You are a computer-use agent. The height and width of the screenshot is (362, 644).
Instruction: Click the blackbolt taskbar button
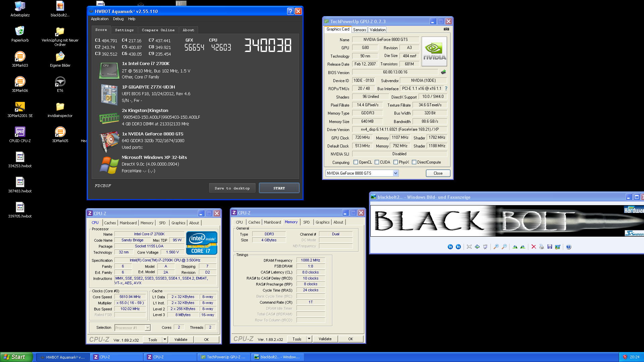[277, 357]
